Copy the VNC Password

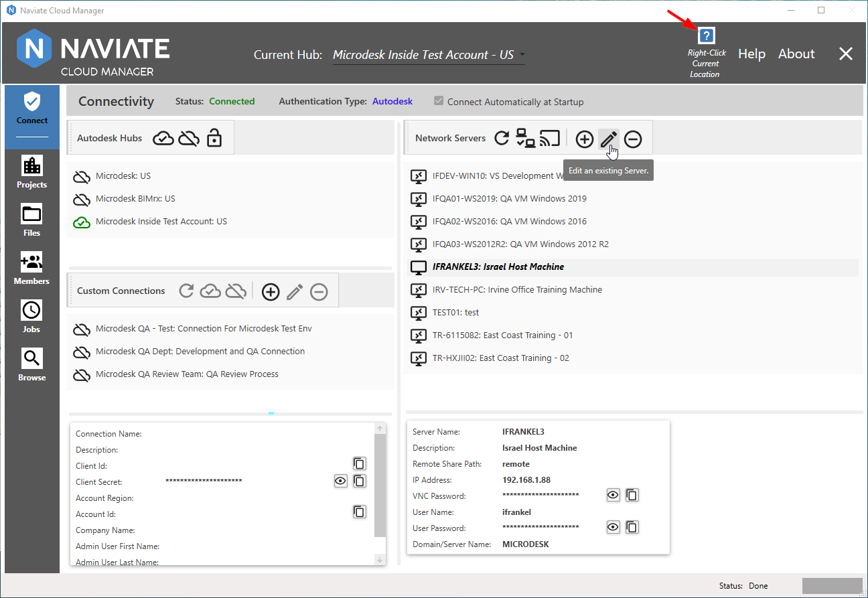632,495
